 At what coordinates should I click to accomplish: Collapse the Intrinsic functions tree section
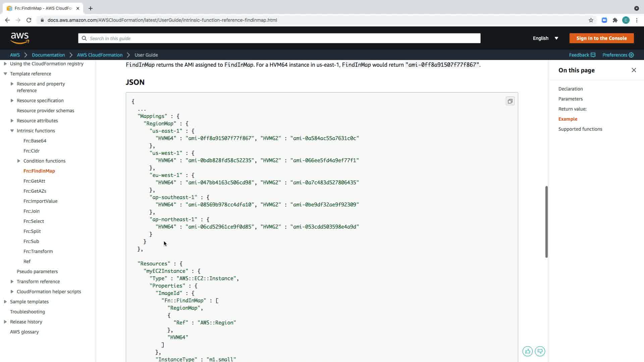pyautogui.click(x=12, y=131)
